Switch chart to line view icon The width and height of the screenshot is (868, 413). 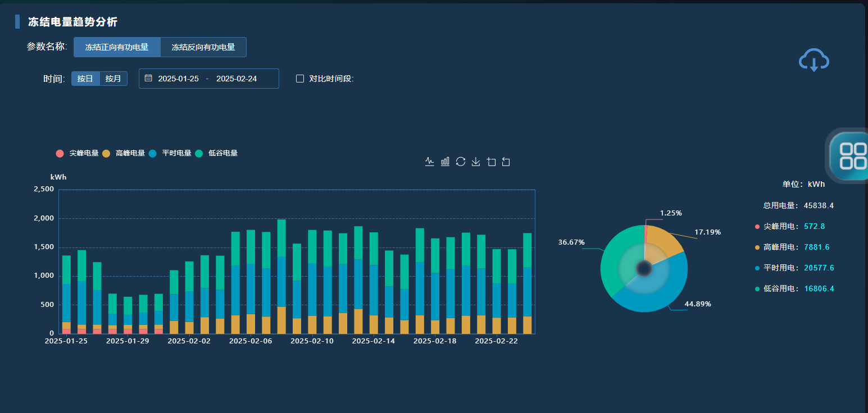[x=430, y=162]
